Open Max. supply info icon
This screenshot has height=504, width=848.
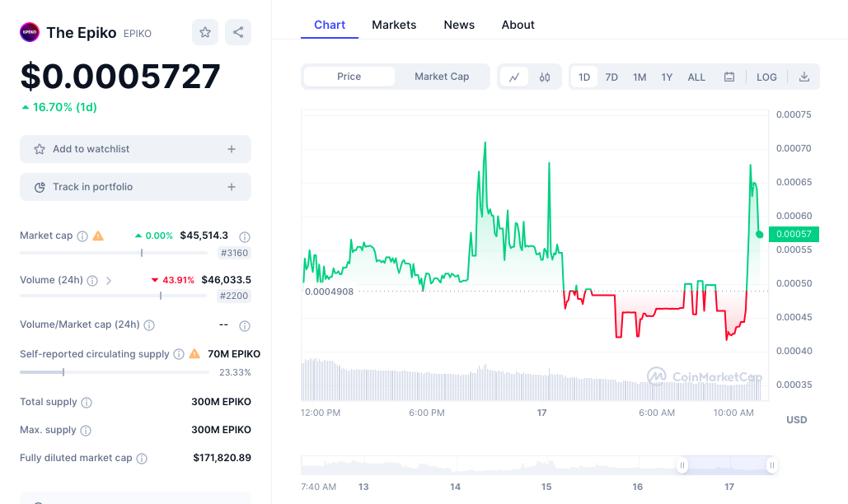[x=86, y=431]
